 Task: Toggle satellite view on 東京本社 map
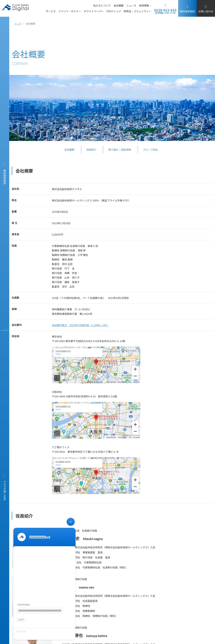tap(57, 378)
